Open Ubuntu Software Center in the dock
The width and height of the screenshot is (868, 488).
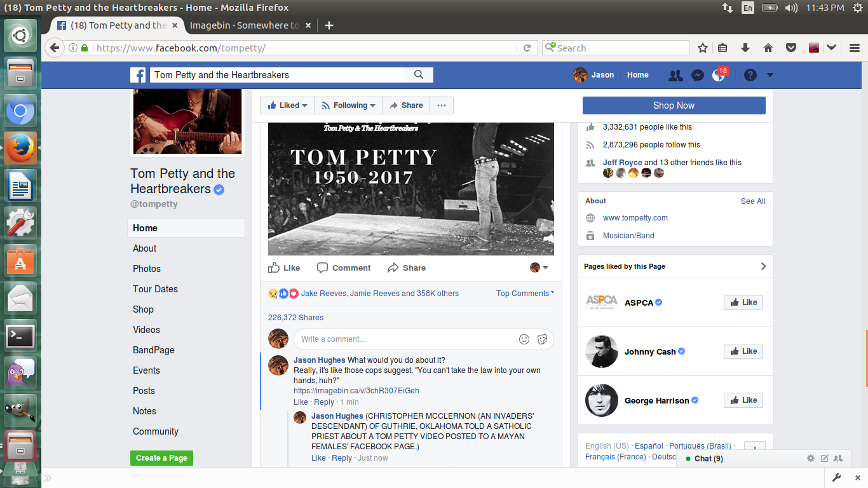[20, 262]
